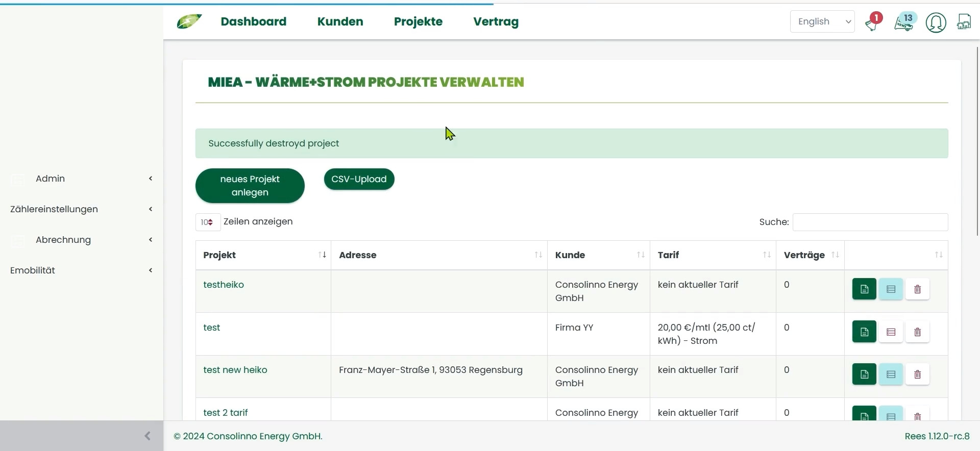
Task: Open the test project link
Action: click(212, 328)
